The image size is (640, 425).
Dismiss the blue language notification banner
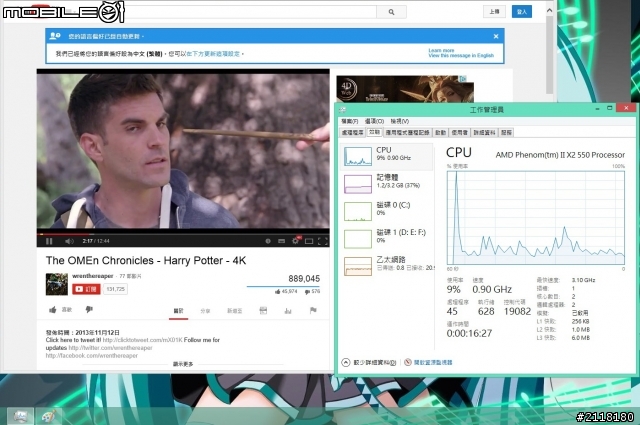click(x=496, y=36)
